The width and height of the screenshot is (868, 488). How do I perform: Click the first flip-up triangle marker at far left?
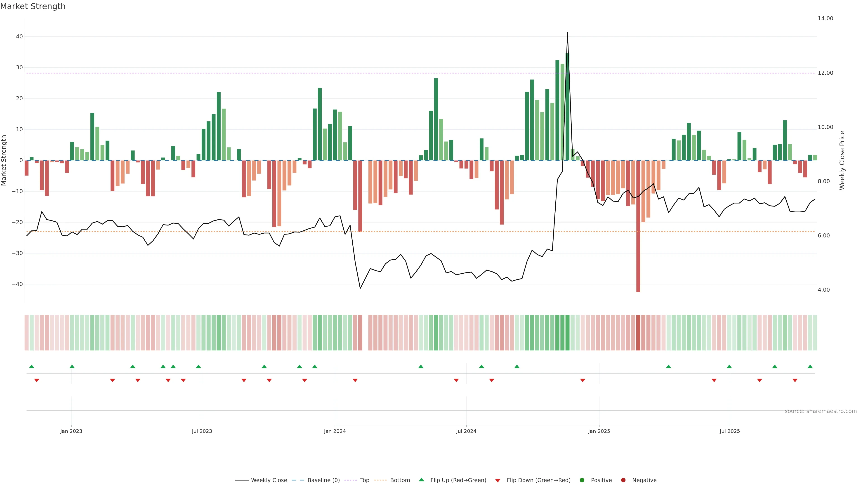click(32, 366)
